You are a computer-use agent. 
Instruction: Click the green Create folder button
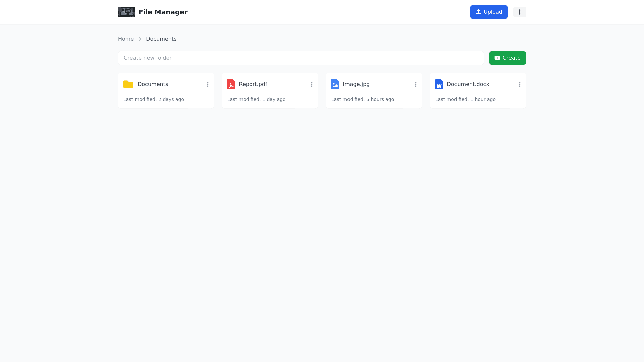click(507, 58)
